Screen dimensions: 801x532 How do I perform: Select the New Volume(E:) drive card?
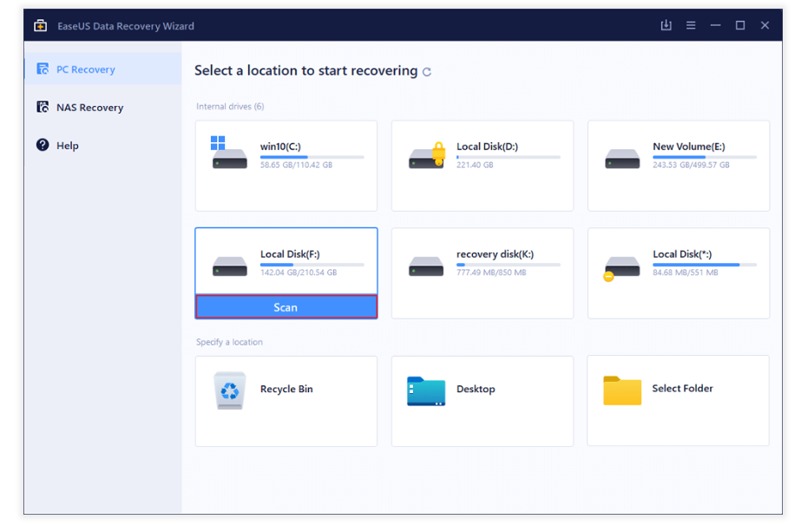tap(678, 166)
